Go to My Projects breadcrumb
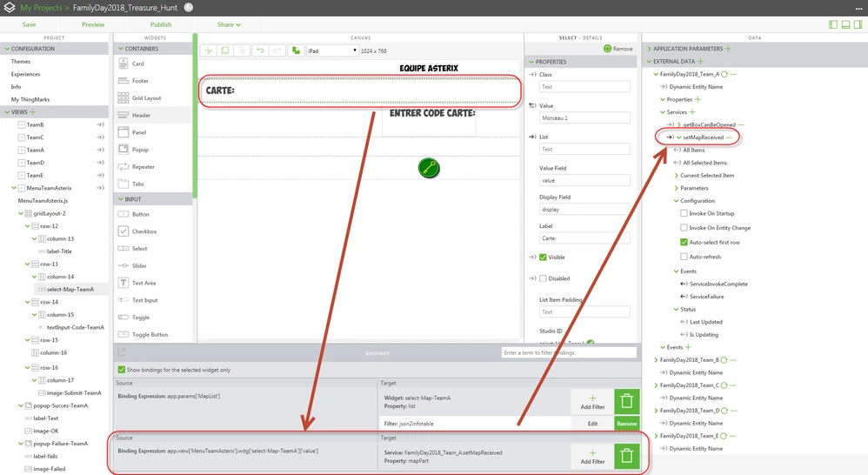868x475 pixels. click(x=41, y=8)
